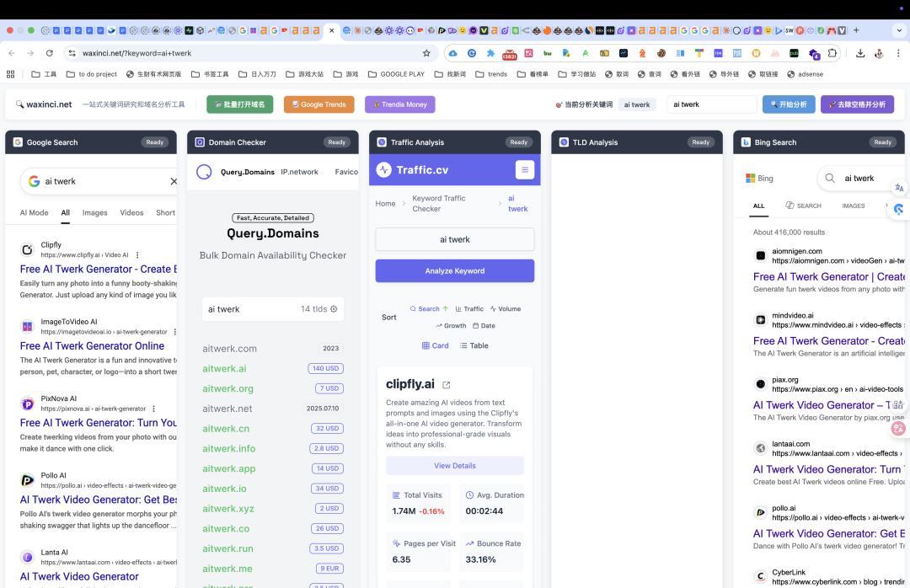The image size is (910, 588).
Task: Open aitwerk.ai domain link
Action: click(224, 369)
